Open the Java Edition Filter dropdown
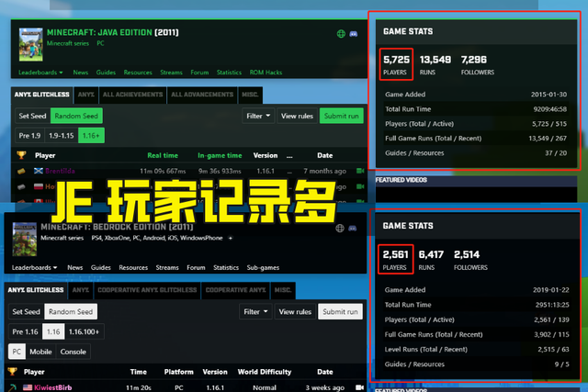 [x=258, y=116]
